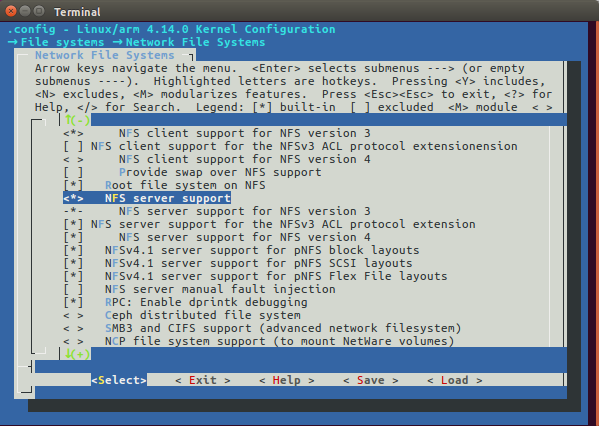This screenshot has height=426, width=599.
Task: Click the green up-arrow scroll indicator
Action: click(x=77, y=120)
